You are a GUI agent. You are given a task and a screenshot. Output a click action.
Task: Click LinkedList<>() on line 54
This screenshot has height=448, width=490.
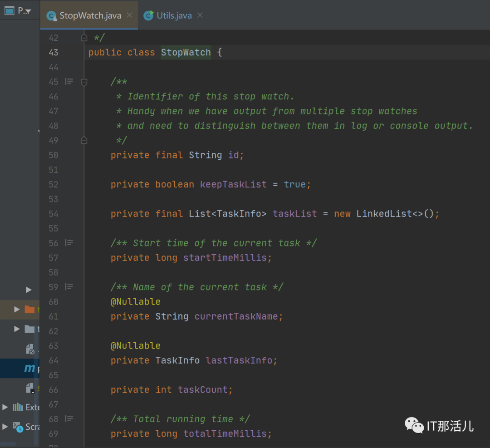tap(395, 214)
